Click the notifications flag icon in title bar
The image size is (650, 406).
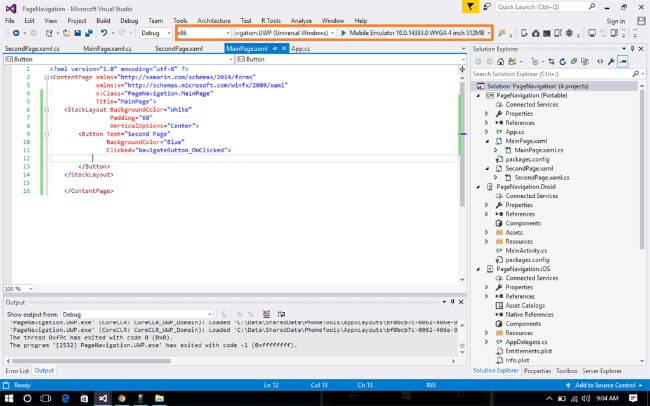coord(473,6)
